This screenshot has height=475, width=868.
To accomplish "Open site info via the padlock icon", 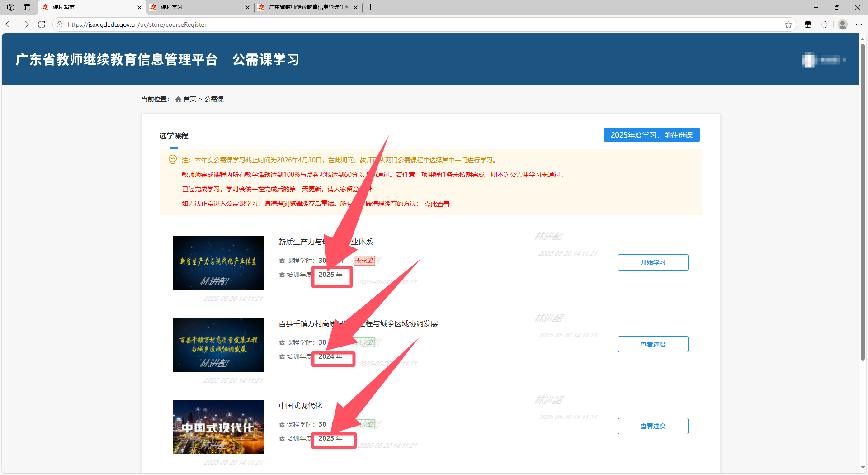I will (x=60, y=24).
